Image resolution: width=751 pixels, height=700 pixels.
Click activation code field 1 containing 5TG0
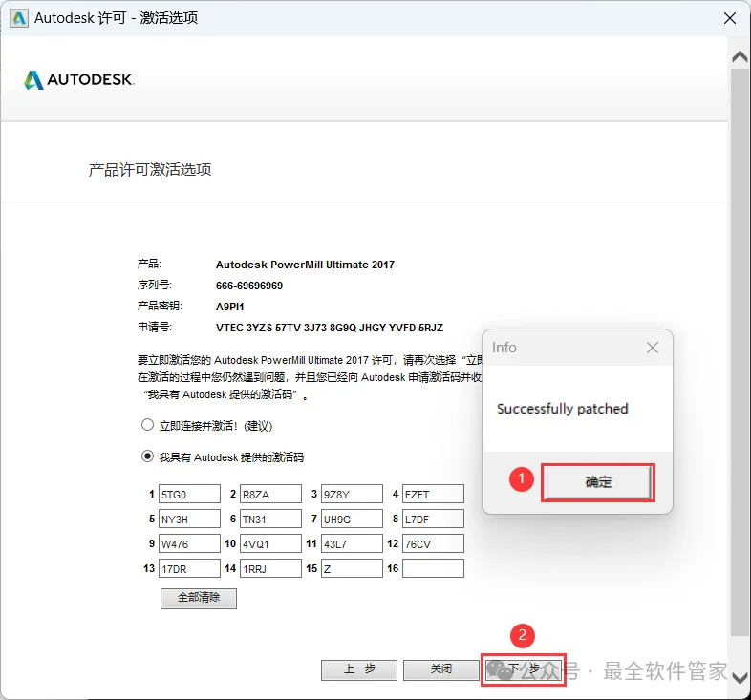[189, 494]
